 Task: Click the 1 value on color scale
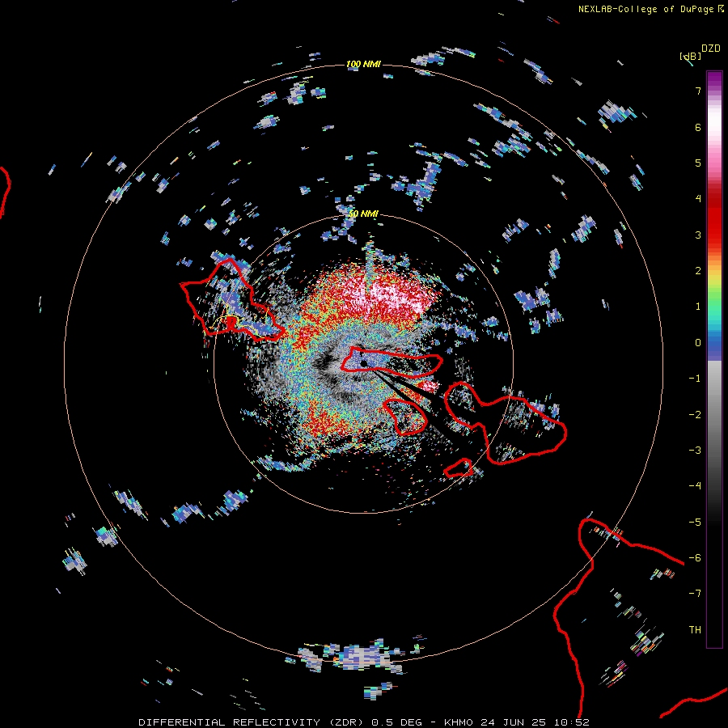click(698, 307)
